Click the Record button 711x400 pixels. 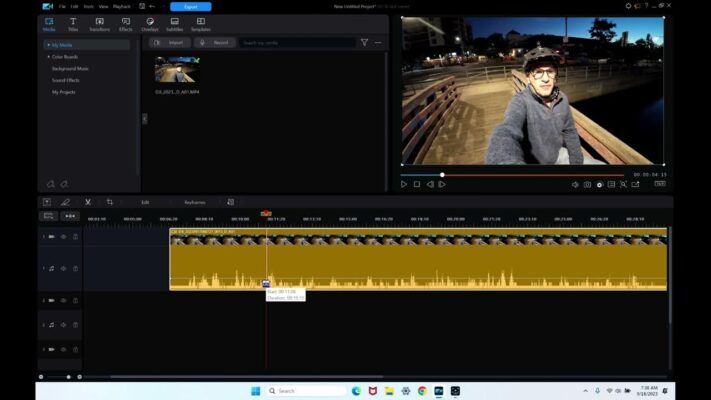215,43
